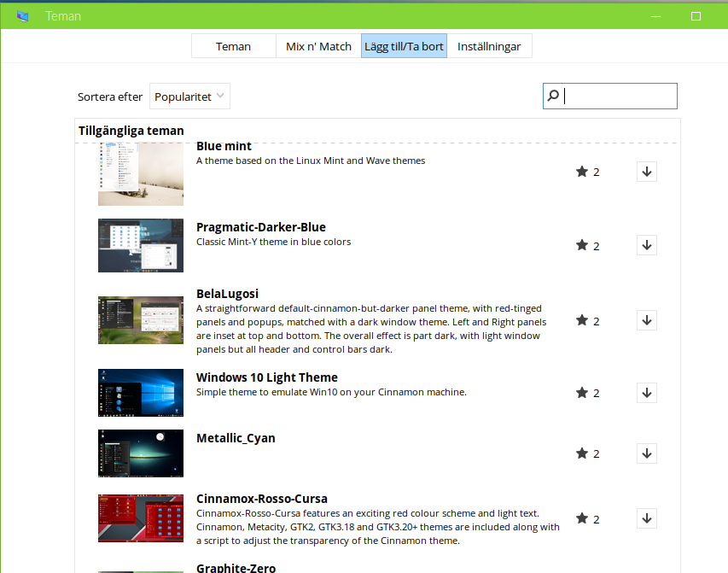This screenshot has height=573, width=728.
Task: Download the Cinnamox-Rosso-Cursa theme
Action: [646, 518]
